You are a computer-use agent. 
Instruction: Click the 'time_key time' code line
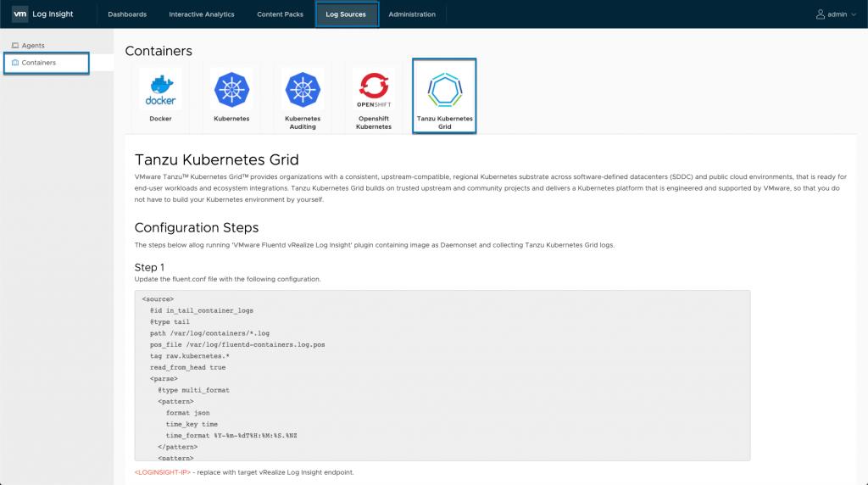[x=192, y=424]
